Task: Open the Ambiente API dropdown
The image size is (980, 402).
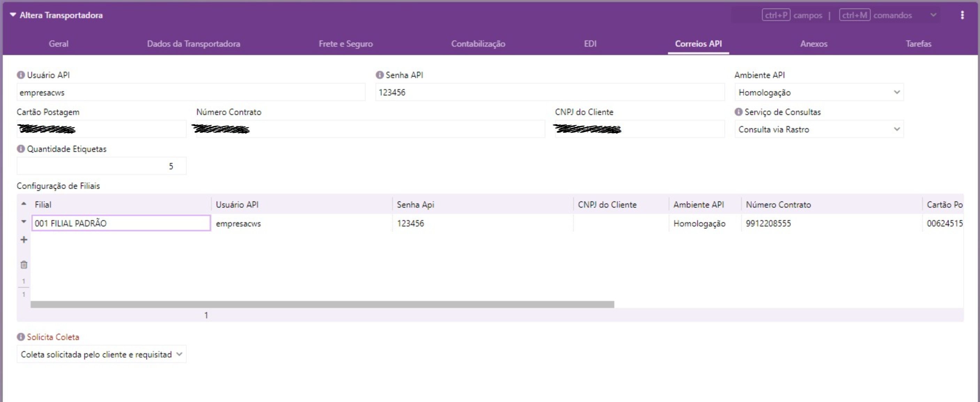Action: point(819,93)
